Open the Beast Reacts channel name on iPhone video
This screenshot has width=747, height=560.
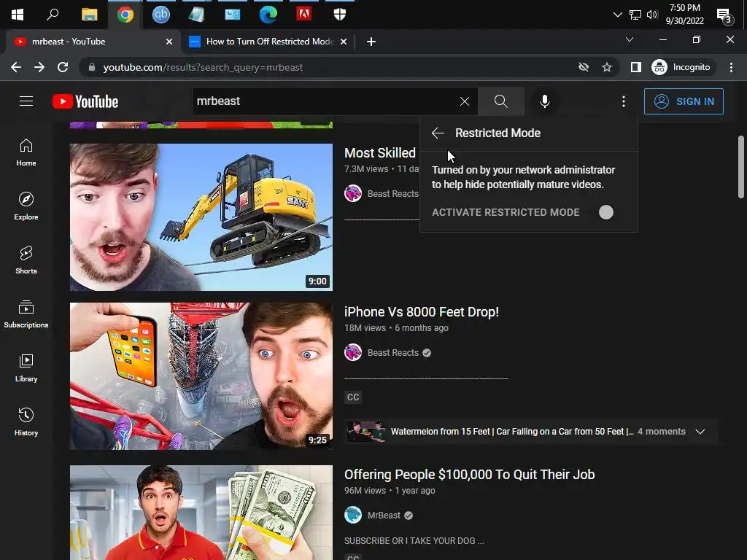click(393, 353)
